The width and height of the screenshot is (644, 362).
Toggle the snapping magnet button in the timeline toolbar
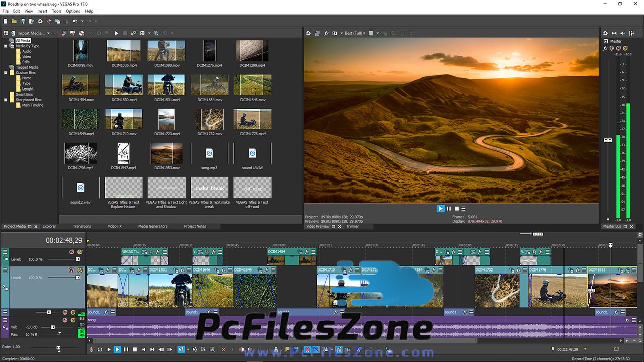pos(308,349)
